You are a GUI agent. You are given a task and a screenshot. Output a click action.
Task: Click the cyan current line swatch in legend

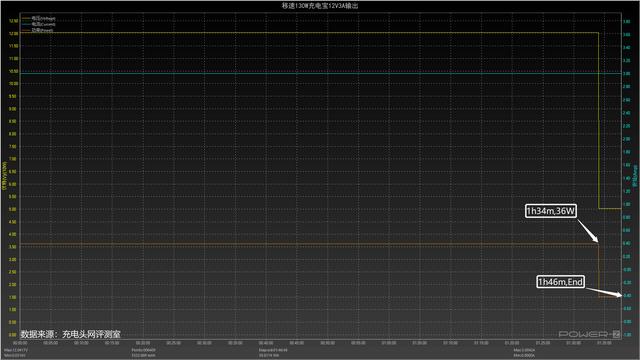point(26,24)
